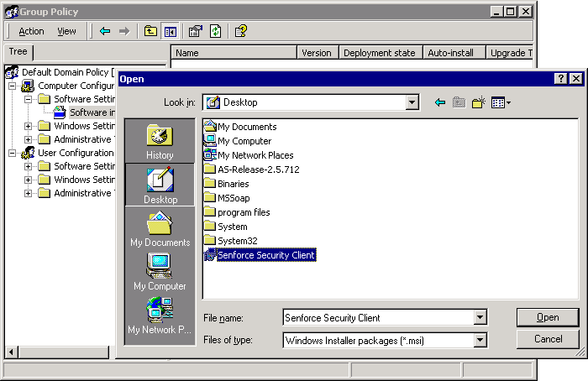Viewport: 588px width, 381px height.
Task: Open the Action menu
Action: coord(32,31)
